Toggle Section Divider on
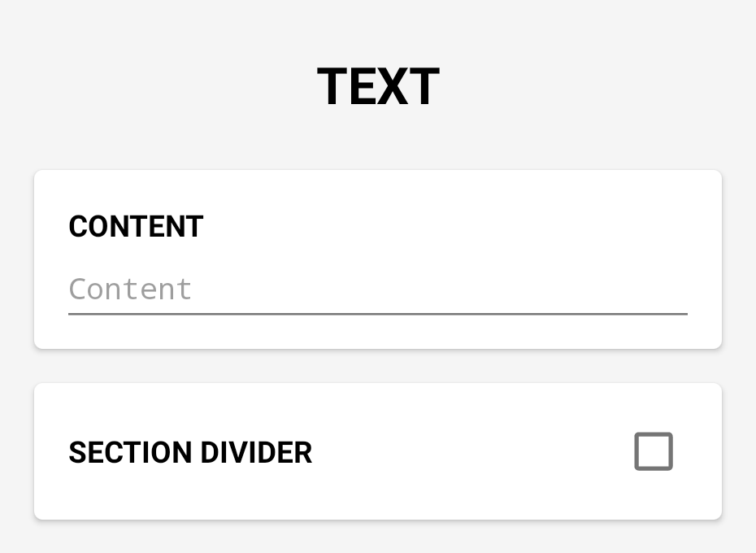 654,451
